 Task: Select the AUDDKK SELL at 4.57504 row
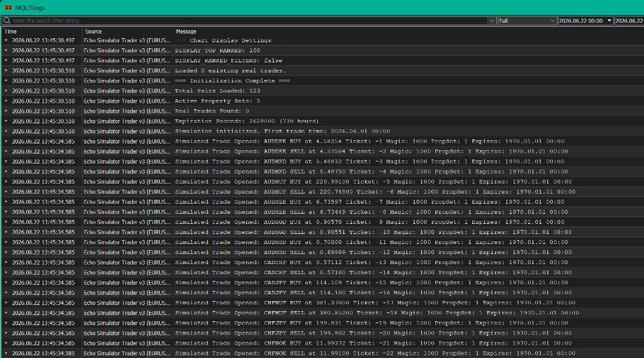click(322, 152)
